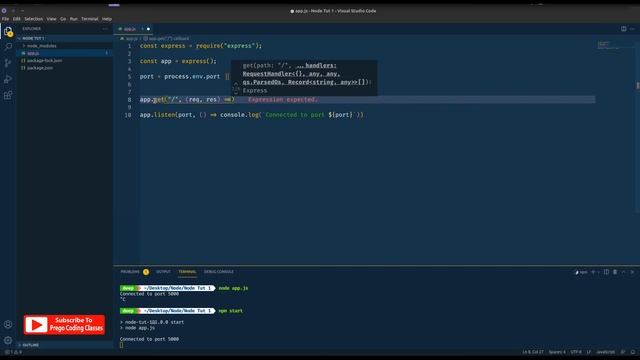Open the Search view in activity bar
This screenshot has width=640, height=360.
[8, 47]
